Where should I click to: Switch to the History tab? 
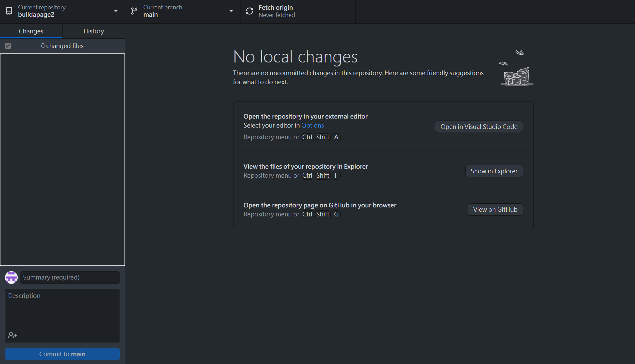pos(94,31)
